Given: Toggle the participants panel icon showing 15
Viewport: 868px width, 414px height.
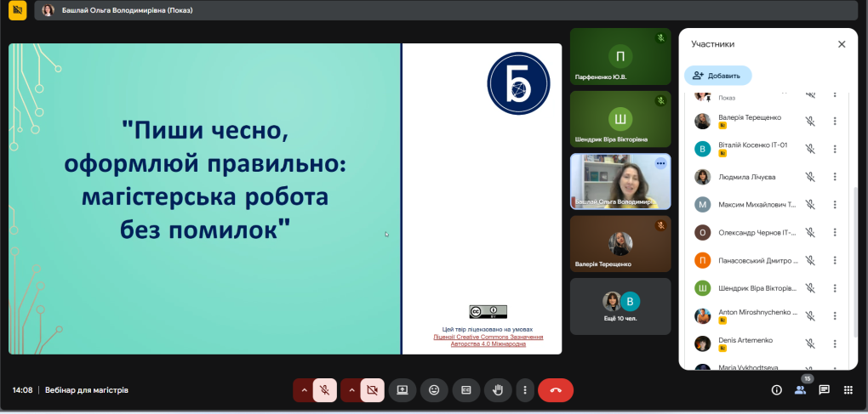Looking at the screenshot, I should click(800, 390).
